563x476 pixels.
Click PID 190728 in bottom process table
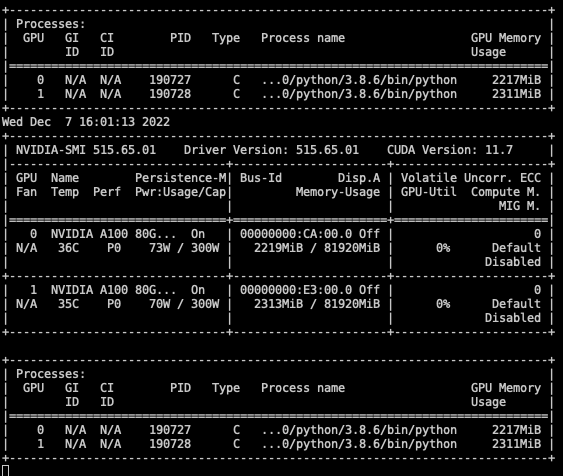[170, 444]
